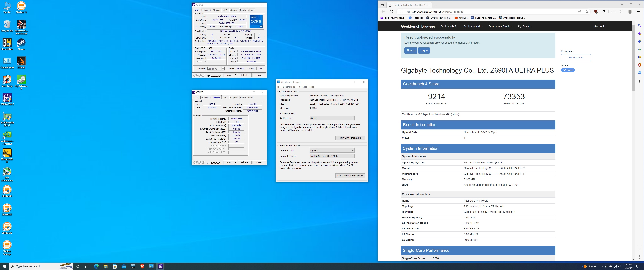
Task: Open the Superposition Benchmark desktop shortcut
Action: [21, 27]
